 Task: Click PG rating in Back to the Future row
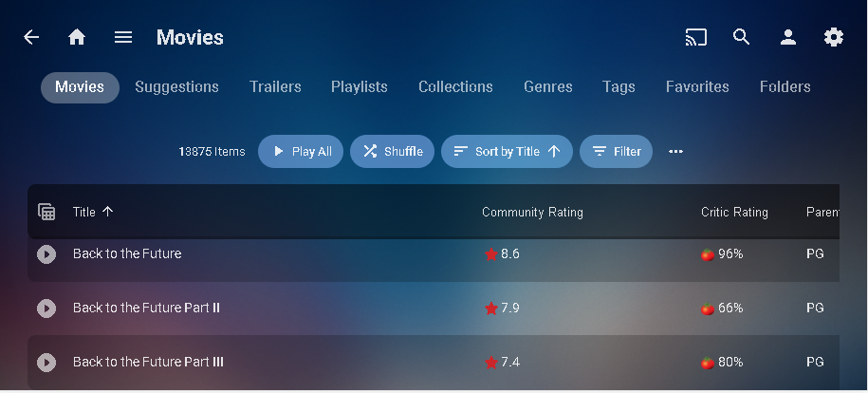click(815, 253)
